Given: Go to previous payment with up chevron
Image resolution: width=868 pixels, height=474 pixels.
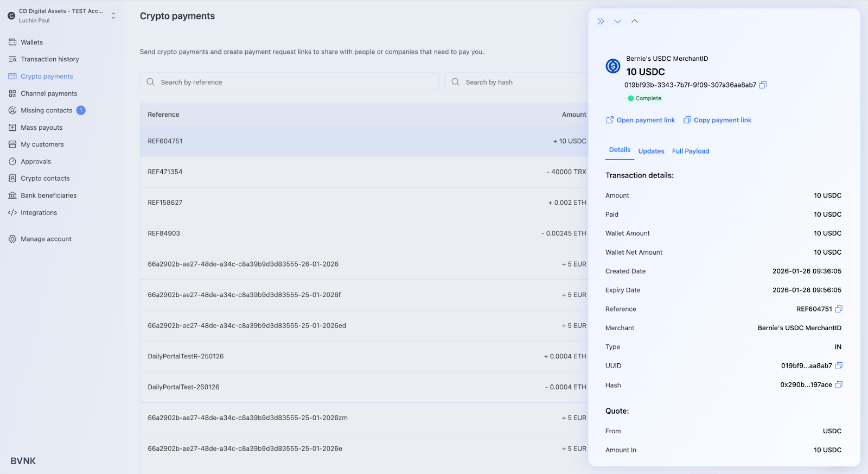Looking at the screenshot, I should (635, 22).
